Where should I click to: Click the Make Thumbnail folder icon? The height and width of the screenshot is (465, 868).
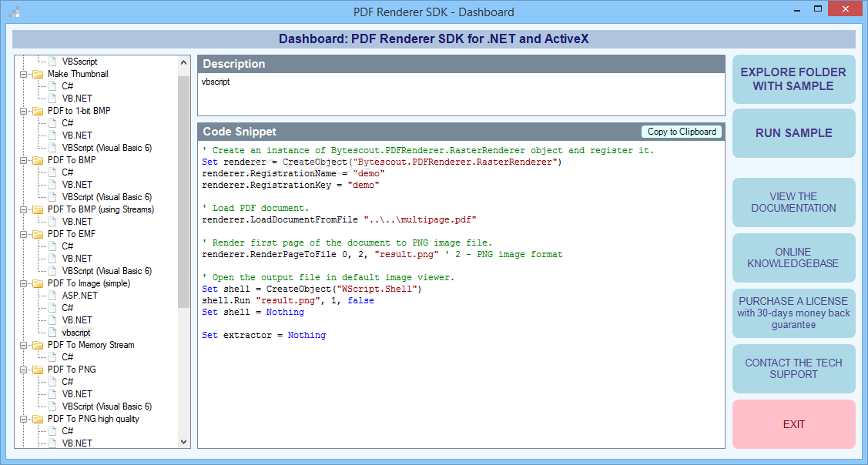(38, 74)
